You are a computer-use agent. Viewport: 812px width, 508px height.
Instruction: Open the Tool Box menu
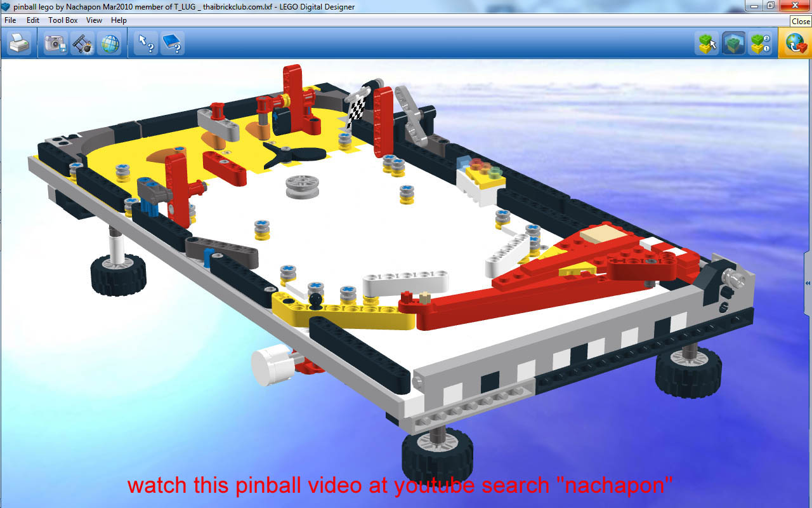[x=63, y=20]
